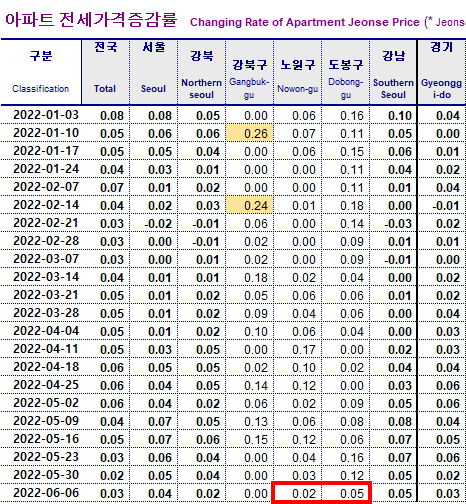Click Northern Seoul 0.06 cell for 2022-05-16

click(202, 439)
